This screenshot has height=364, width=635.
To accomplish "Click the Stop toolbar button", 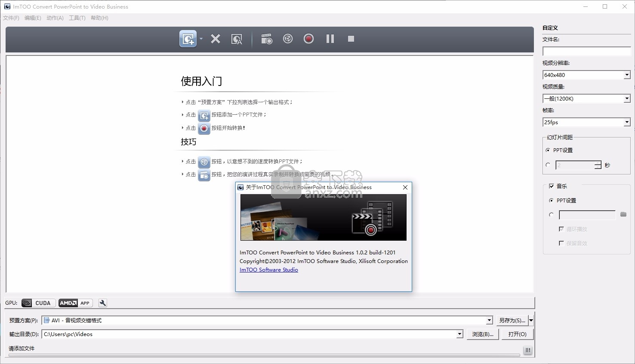I will [x=351, y=39].
